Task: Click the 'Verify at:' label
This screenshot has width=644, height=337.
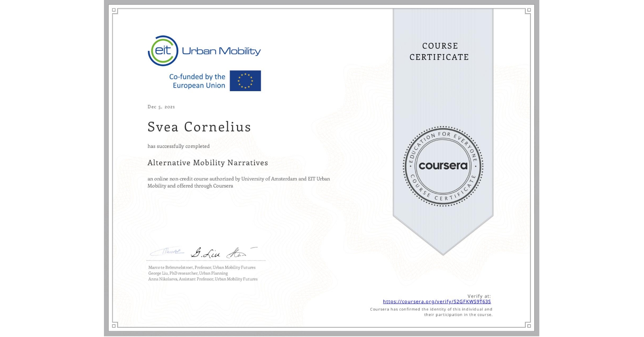Action: tap(479, 296)
